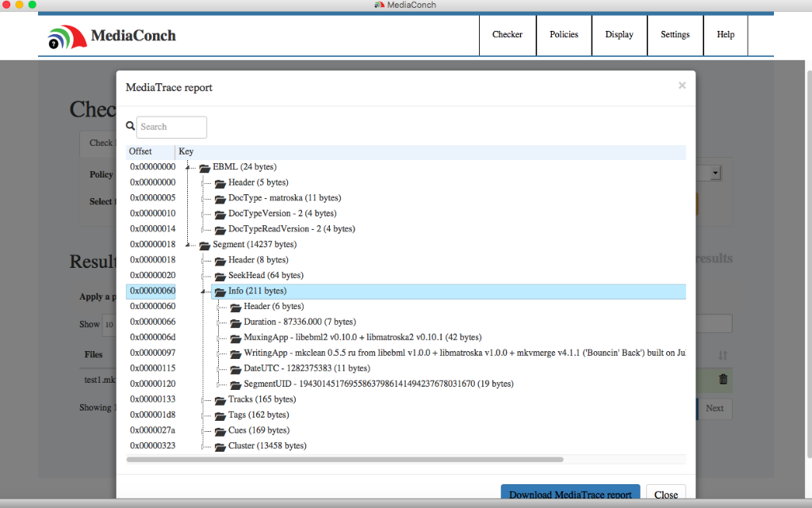Click the folder icon for MuxingApp entry
The height and width of the screenshot is (508, 812).
tap(236, 338)
